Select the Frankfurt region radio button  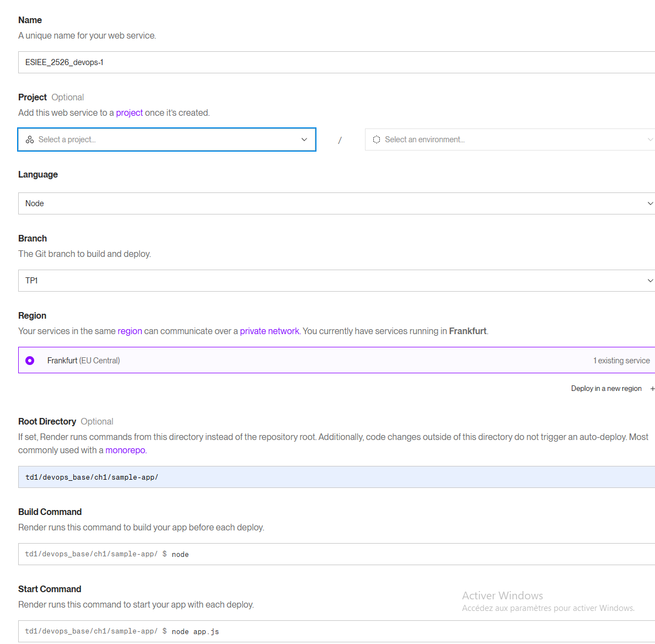point(30,361)
